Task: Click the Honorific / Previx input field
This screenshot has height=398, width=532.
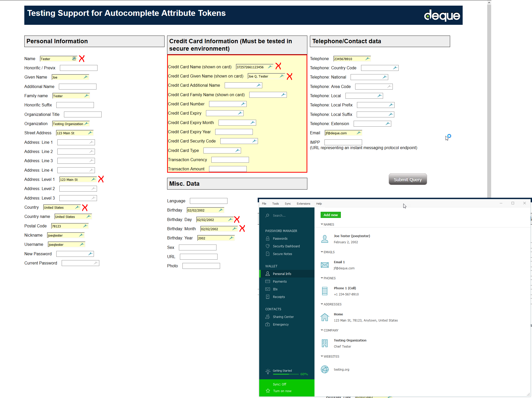Action: (79, 68)
